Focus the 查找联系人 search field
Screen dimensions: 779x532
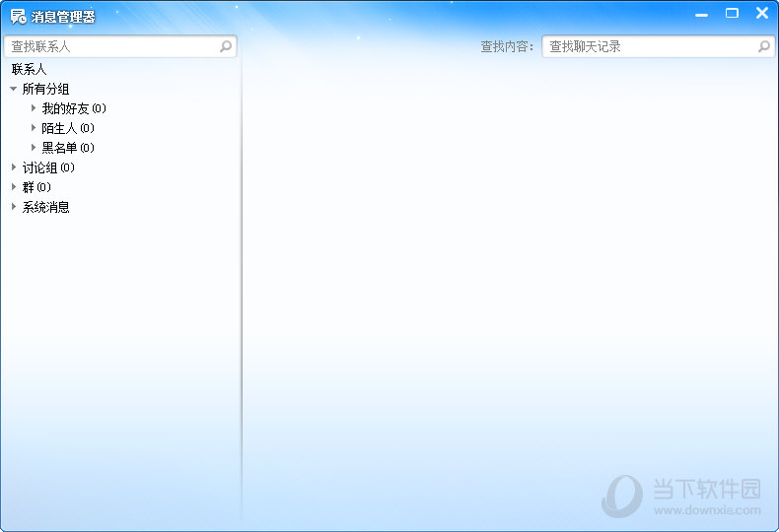(120, 46)
